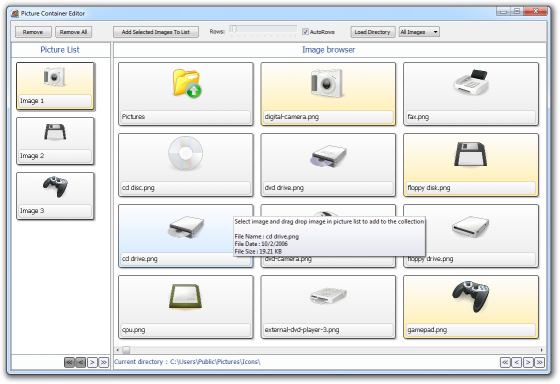
Task: Click the Image browser header
Action: 328,50
